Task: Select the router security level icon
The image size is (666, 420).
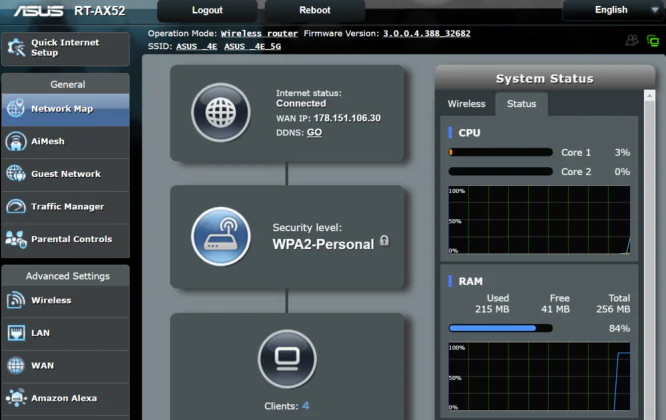Action: click(220, 236)
